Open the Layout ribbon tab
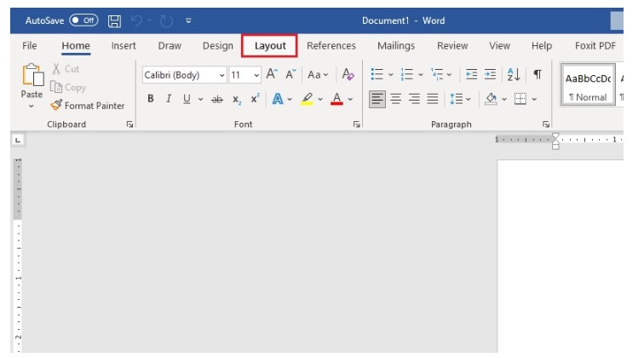Viewport: 644px width, 358px height. (x=270, y=46)
